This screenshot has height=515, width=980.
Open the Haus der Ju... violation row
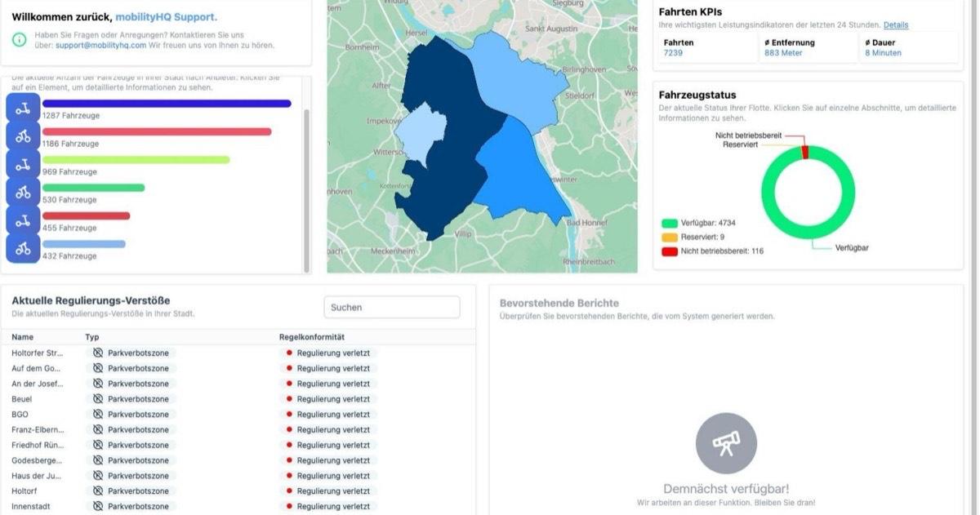(238, 476)
